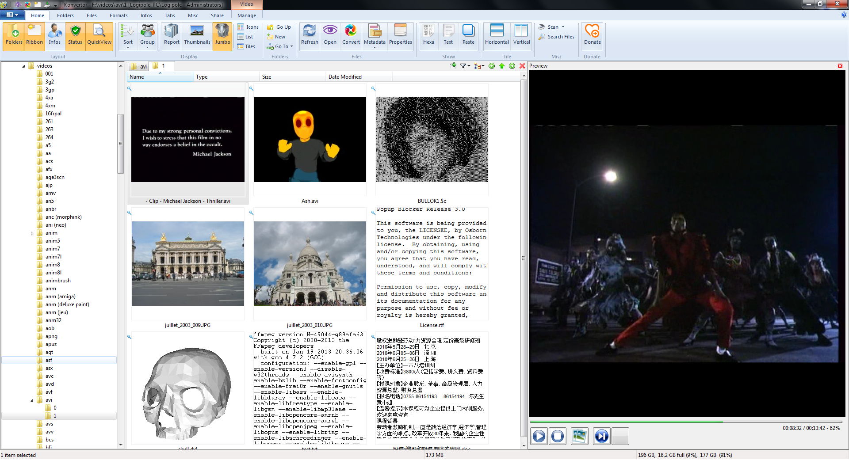Switch to the Formats ribbon tab
The image size is (868, 460).
[119, 15]
